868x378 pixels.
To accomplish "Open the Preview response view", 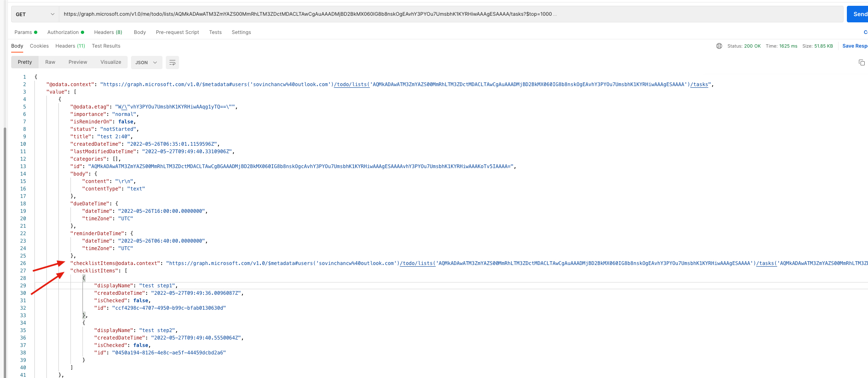I will (78, 62).
